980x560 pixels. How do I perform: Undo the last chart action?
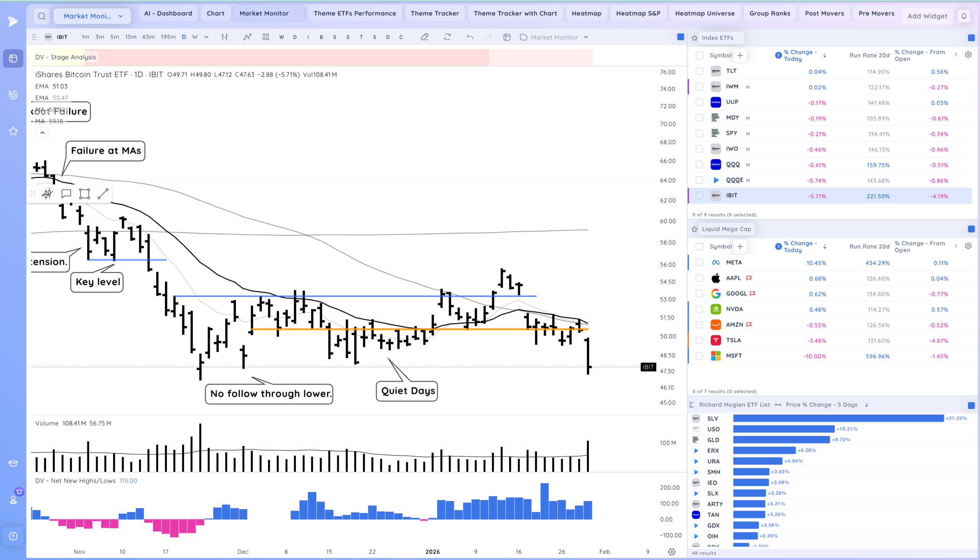pyautogui.click(x=470, y=37)
